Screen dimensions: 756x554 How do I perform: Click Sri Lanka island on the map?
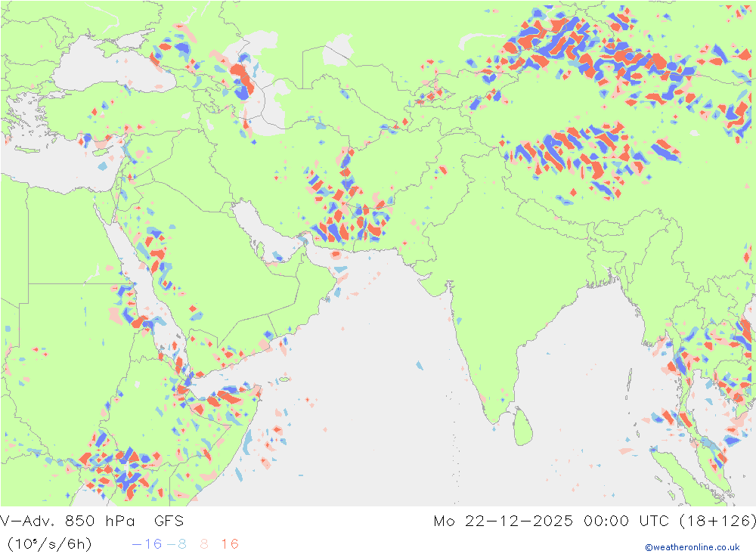click(523, 427)
